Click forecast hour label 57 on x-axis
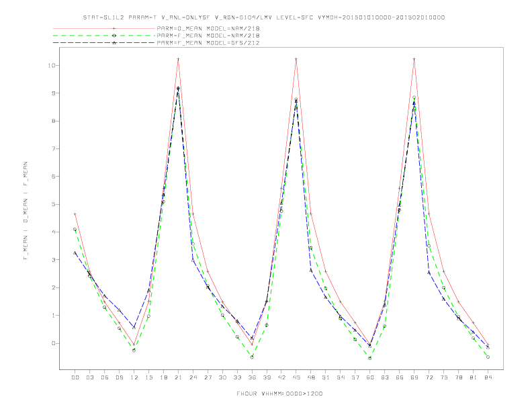 click(x=355, y=377)
